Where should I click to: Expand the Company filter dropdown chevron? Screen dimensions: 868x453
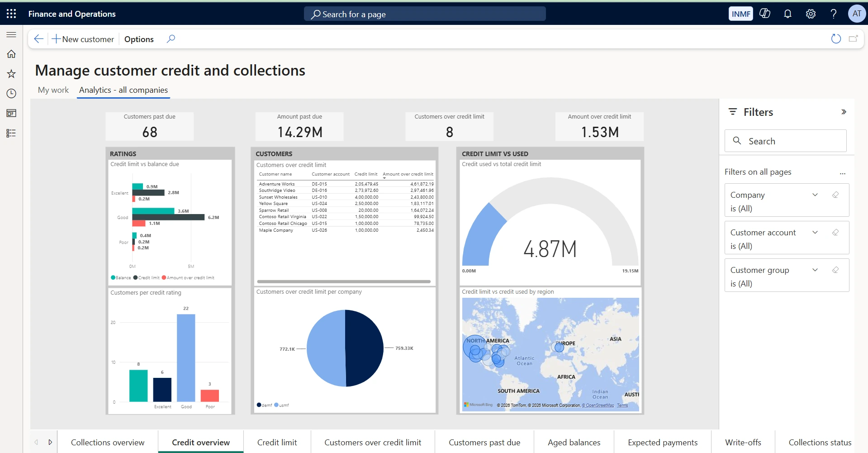[x=815, y=195]
